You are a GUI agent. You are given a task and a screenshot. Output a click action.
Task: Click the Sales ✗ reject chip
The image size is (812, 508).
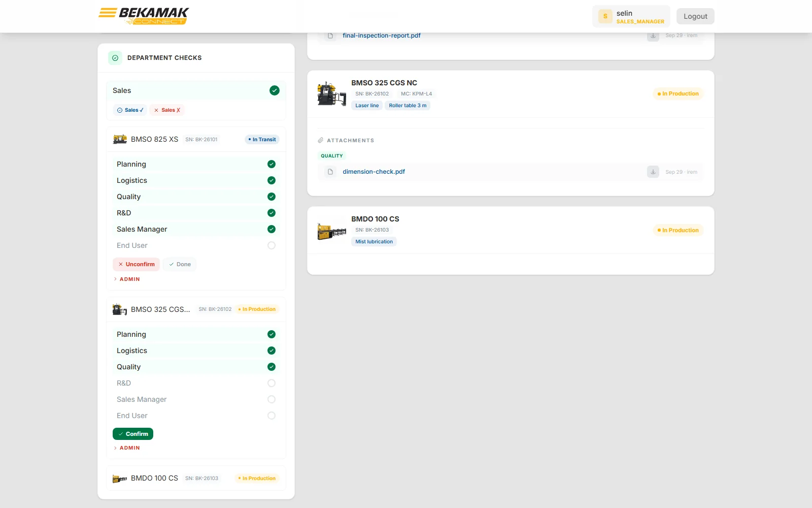(x=167, y=110)
